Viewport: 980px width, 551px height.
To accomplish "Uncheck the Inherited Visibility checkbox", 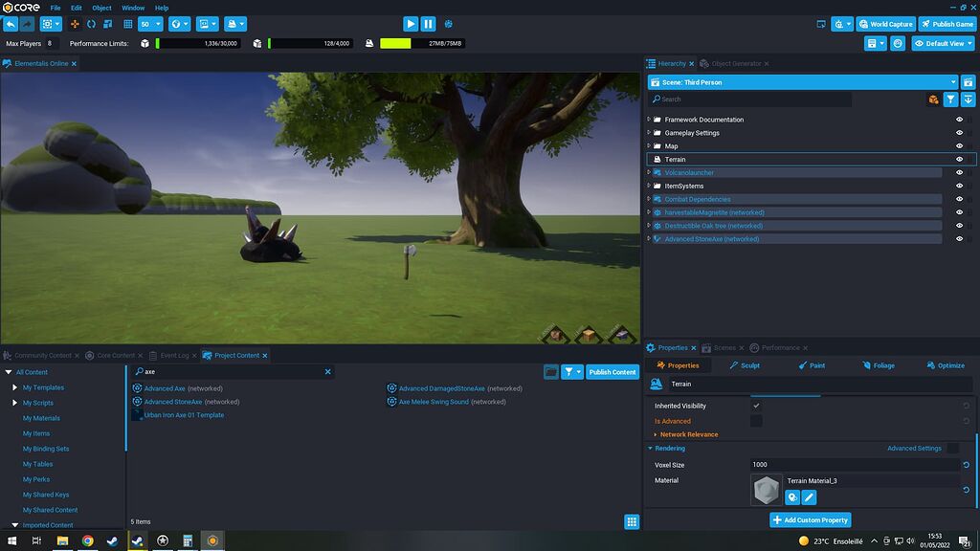I will coord(756,406).
